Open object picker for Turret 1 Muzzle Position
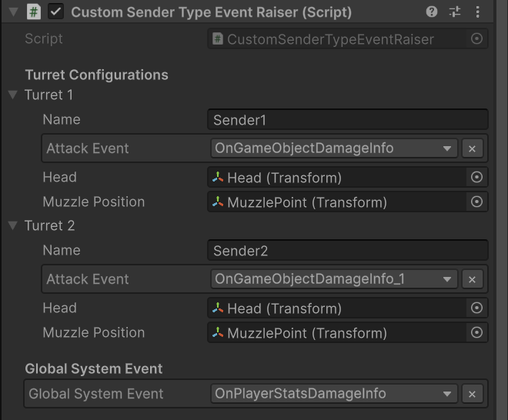Image resolution: width=508 pixels, height=420 pixels. (476, 202)
